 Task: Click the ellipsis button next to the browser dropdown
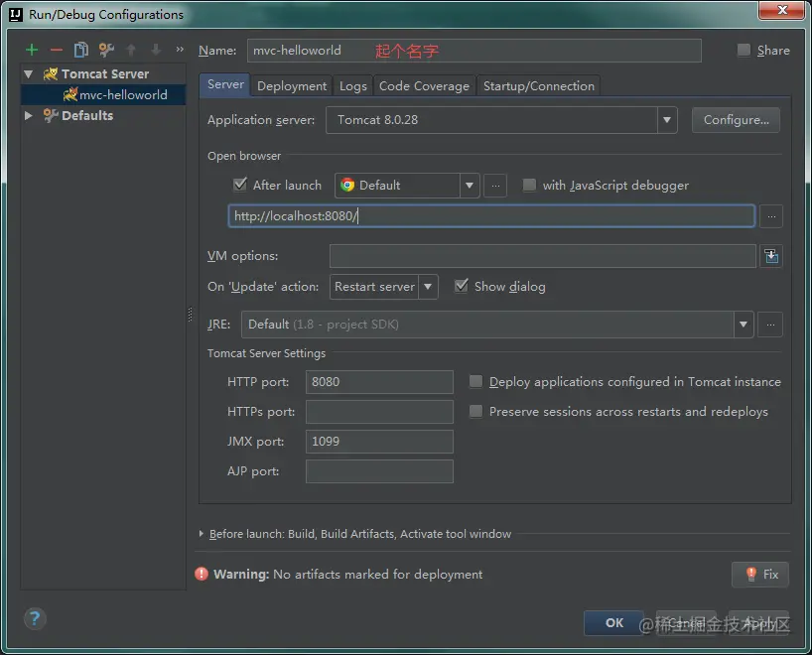(x=495, y=186)
